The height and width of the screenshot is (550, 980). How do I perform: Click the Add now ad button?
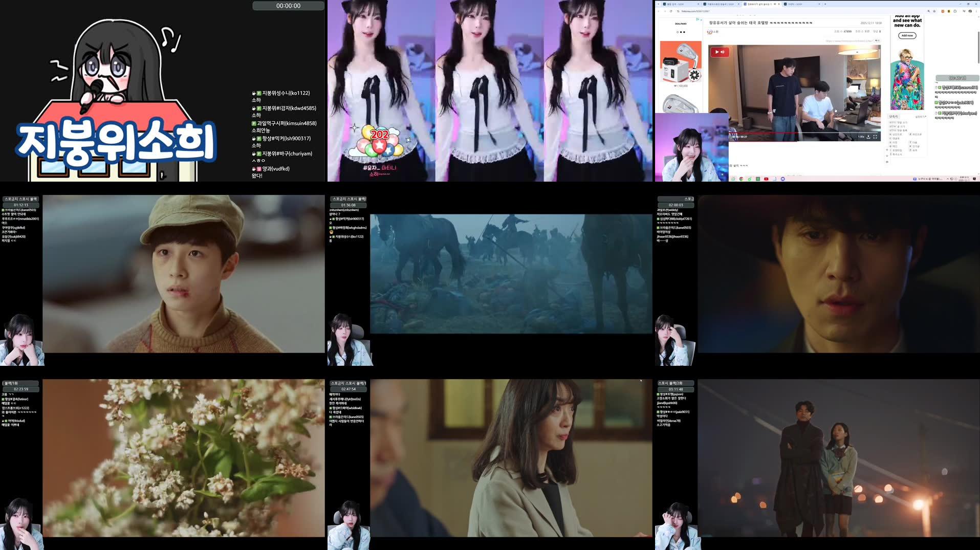907,35
